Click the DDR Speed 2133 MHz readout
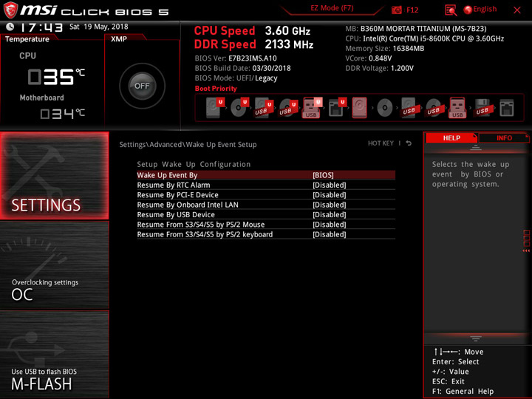Image resolution: width=532 pixels, height=399 pixels. pyautogui.click(x=253, y=44)
